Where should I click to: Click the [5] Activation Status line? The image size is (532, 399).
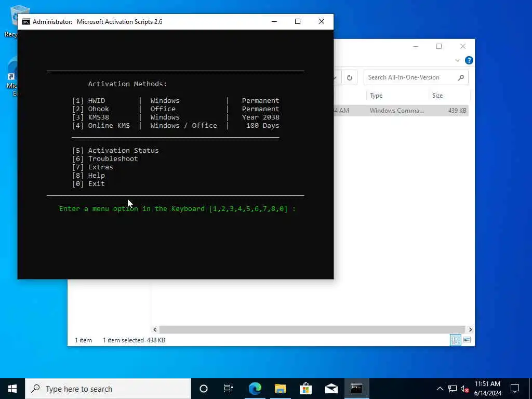tap(115, 151)
